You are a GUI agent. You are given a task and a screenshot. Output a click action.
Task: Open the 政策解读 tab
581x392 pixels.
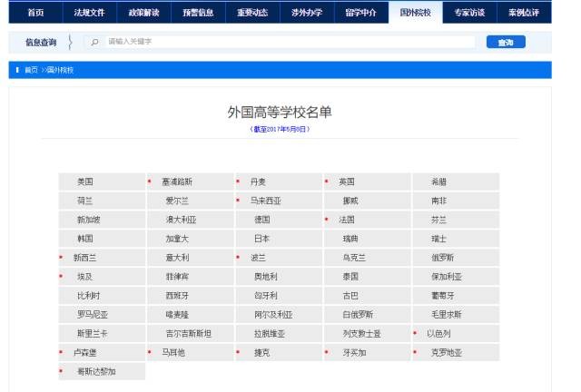click(x=143, y=13)
